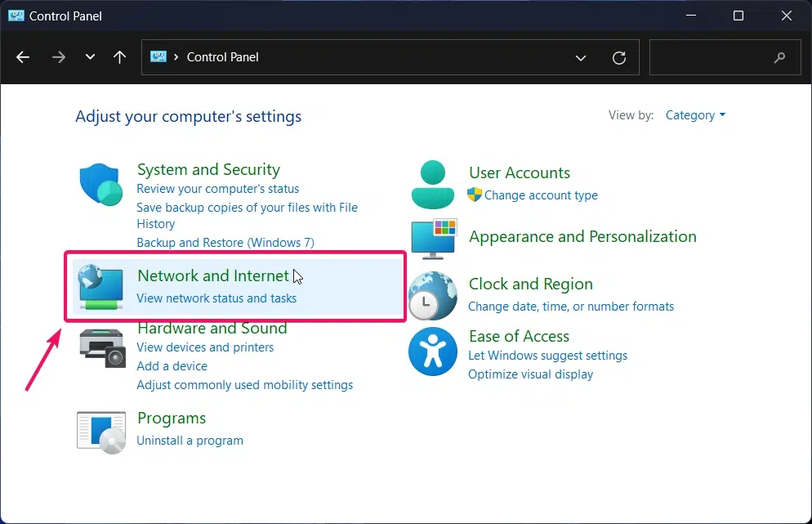Click the Appearance and Personalization monitor icon
The height and width of the screenshot is (524, 812).
(x=434, y=239)
